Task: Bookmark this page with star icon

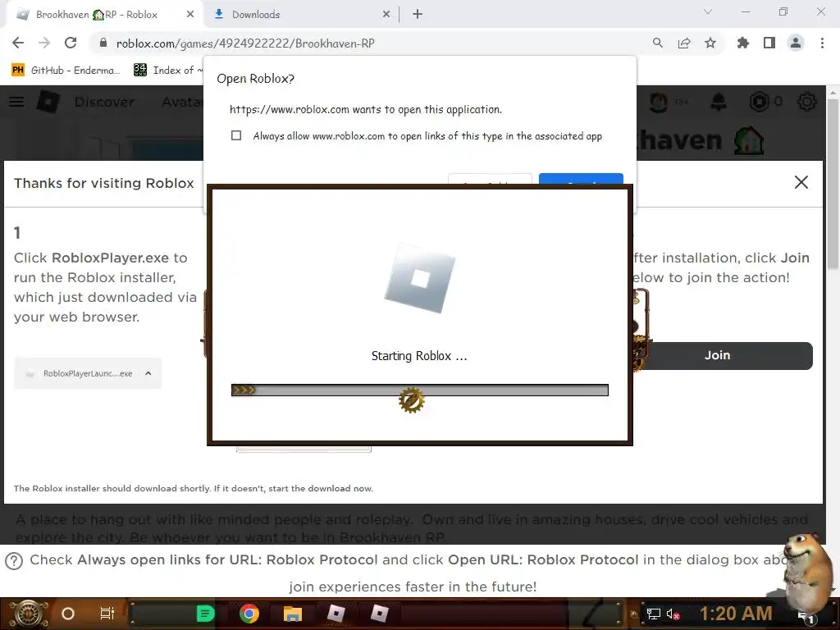Action: (710, 43)
